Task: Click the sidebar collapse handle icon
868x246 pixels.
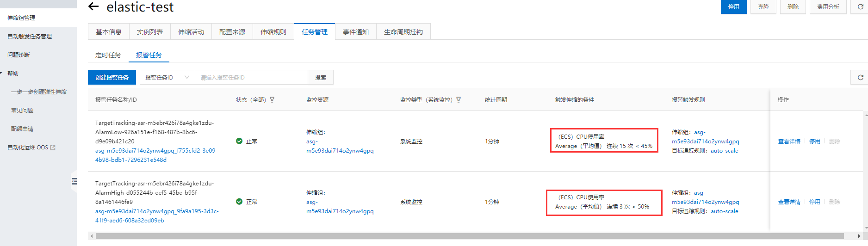Action: click(74, 181)
